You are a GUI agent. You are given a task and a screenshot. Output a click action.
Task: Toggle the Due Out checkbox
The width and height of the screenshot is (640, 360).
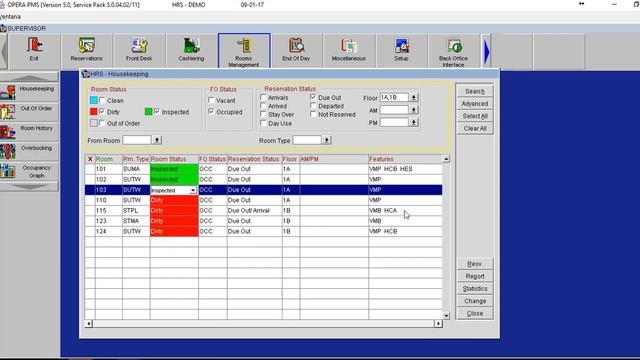(313, 98)
